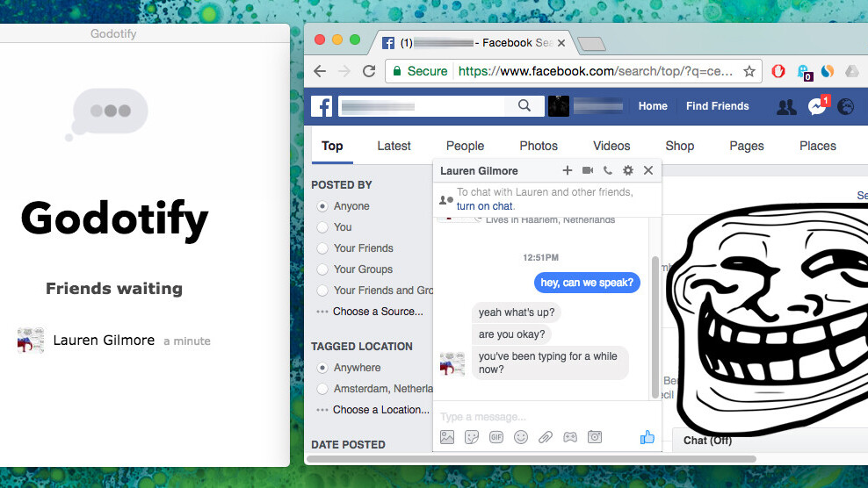Viewport: 868px width, 488px height.
Task: Switch to the Photos search tab
Action: pos(539,146)
